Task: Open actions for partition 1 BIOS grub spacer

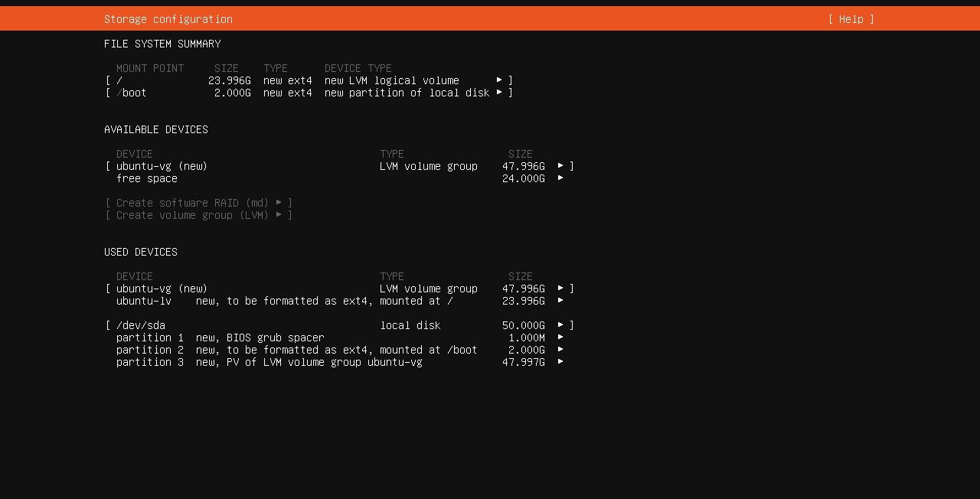Action: [560, 338]
